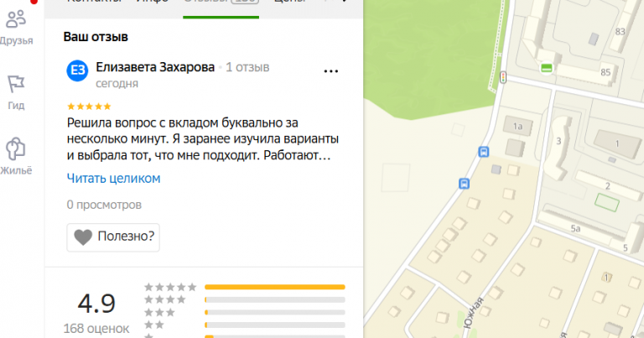Click the upper bus stop icon on map

tap(484, 152)
